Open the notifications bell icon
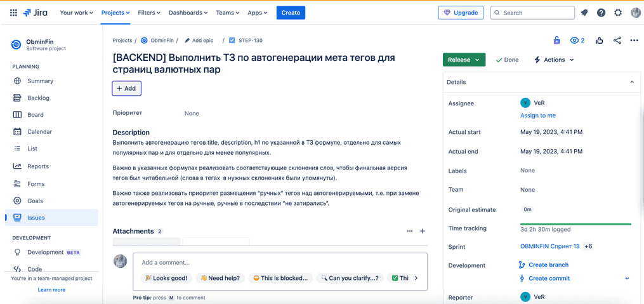 584,13
